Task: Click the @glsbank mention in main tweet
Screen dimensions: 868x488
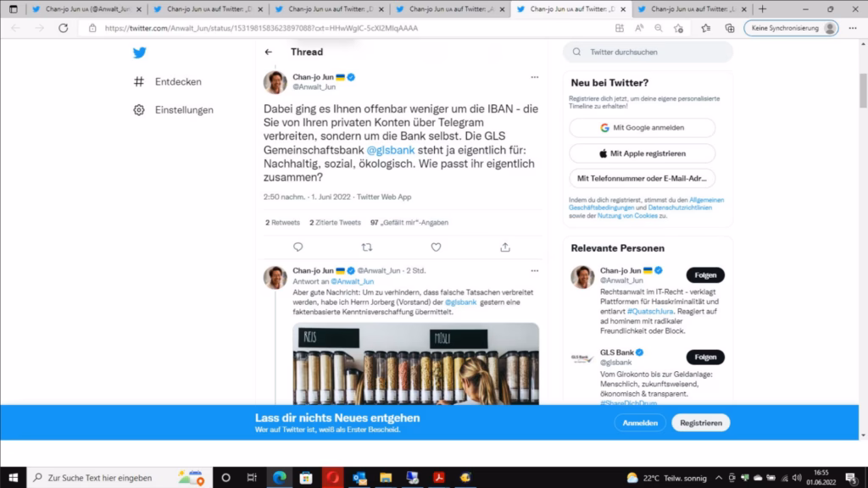Action: coord(391,150)
